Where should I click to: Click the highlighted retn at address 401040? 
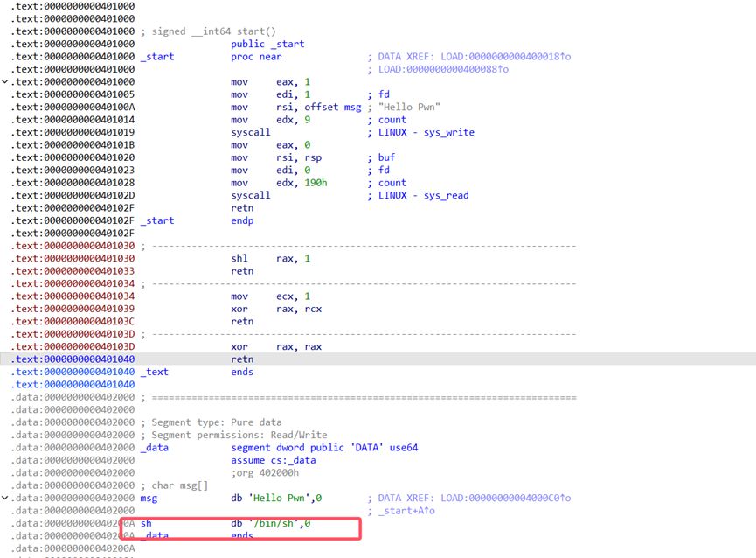(x=242, y=359)
